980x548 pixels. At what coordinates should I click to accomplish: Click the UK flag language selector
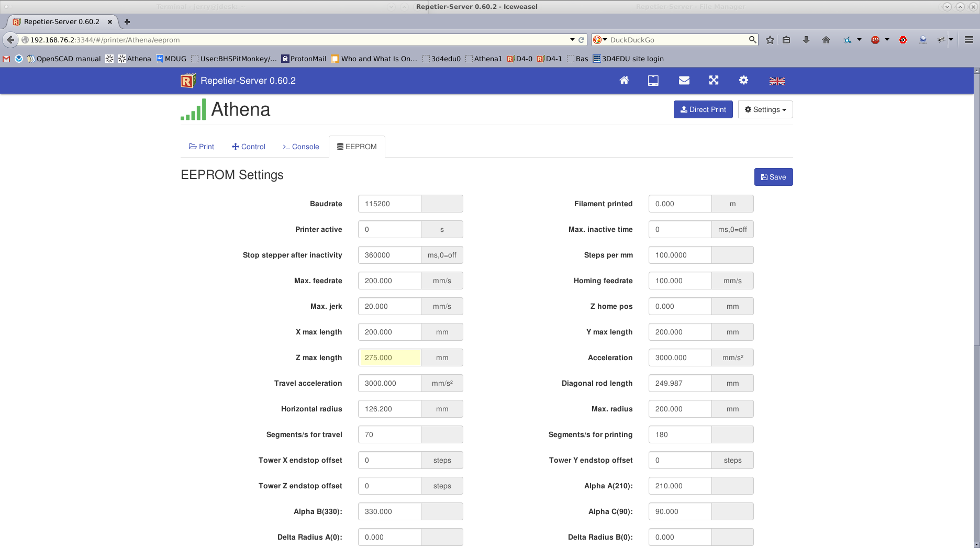(x=777, y=81)
